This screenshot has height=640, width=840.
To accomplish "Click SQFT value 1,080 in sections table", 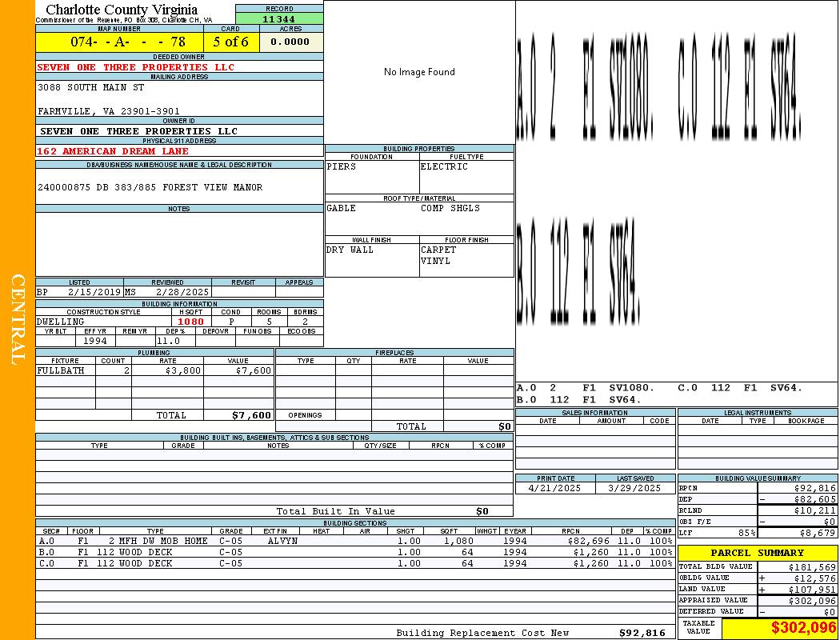I will point(458,541).
